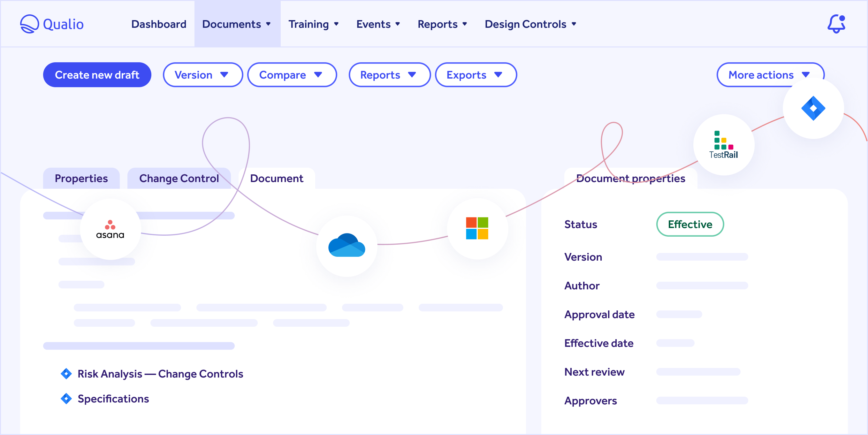Open the Asana integration icon
Image resolution: width=868 pixels, height=435 pixels.
coord(110,228)
